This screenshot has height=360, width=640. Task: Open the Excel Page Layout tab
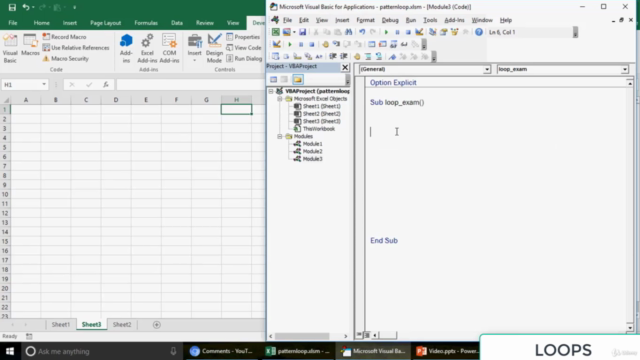[x=105, y=23]
